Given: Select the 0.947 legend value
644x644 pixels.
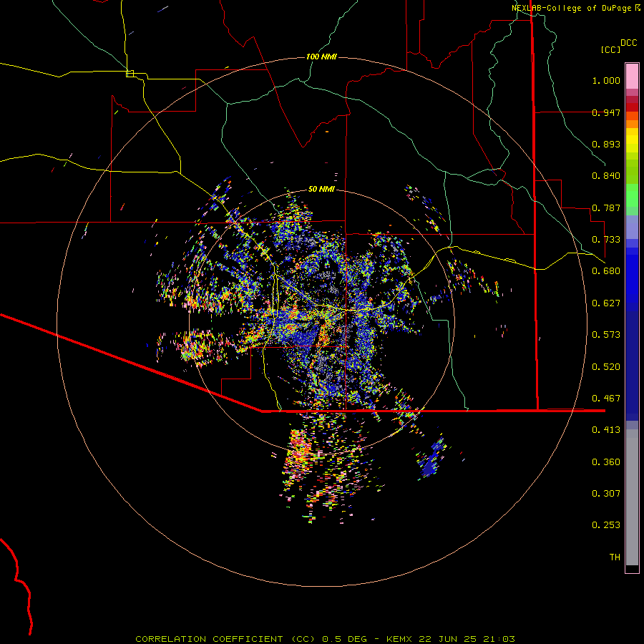Looking at the screenshot, I should [606, 112].
